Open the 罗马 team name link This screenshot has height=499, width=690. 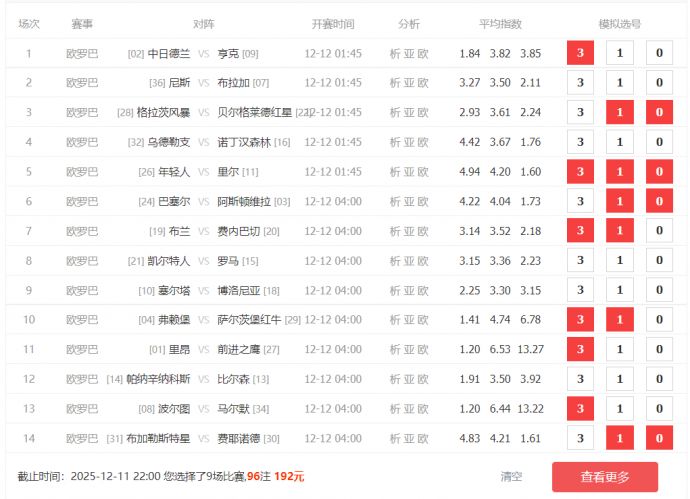[228, 261]
